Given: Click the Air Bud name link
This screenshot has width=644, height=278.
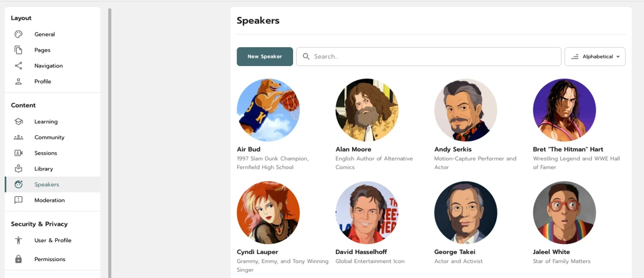Looking at the screenshot, I should tap(248, 149).
